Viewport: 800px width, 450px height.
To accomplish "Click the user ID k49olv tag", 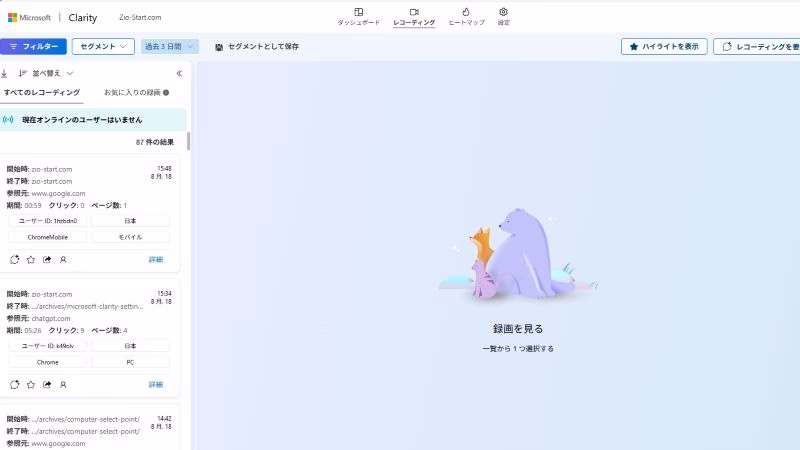I will [x=47, y=346].
